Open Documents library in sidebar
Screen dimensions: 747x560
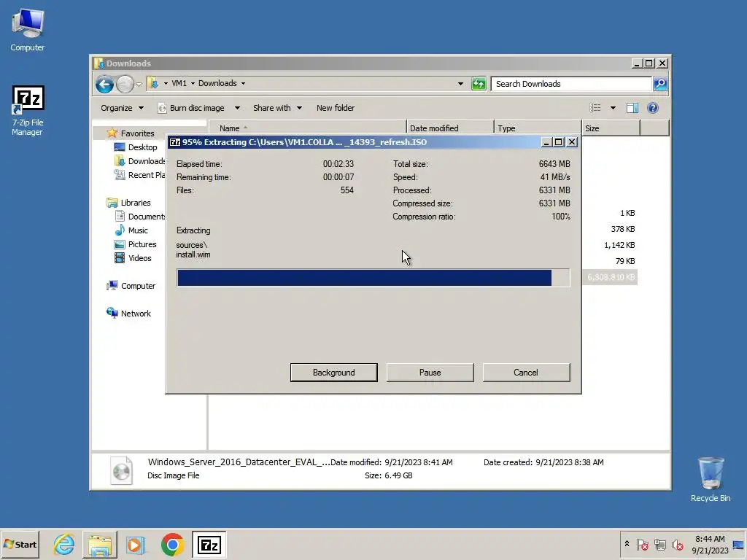coord(140,217)
